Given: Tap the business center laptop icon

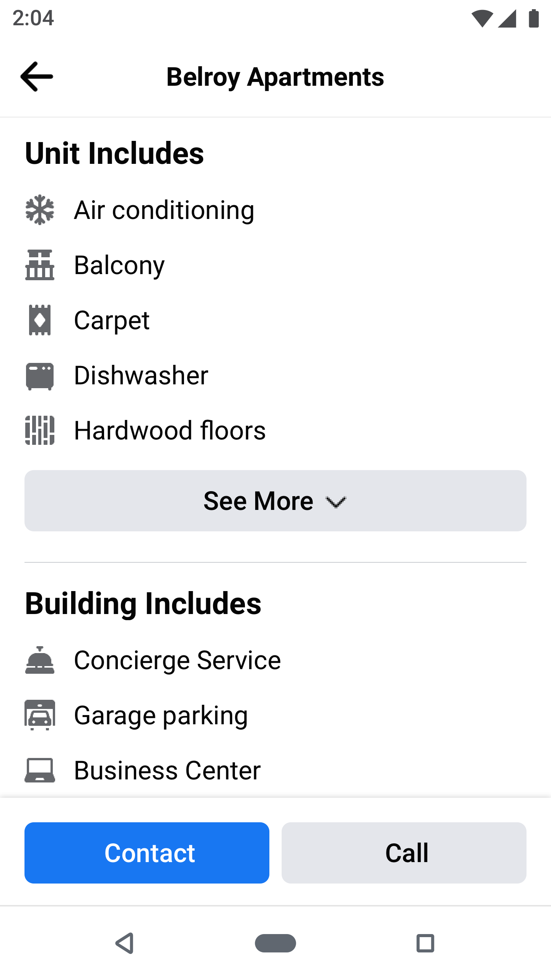Looking at the screenshot, I should 40,770.
